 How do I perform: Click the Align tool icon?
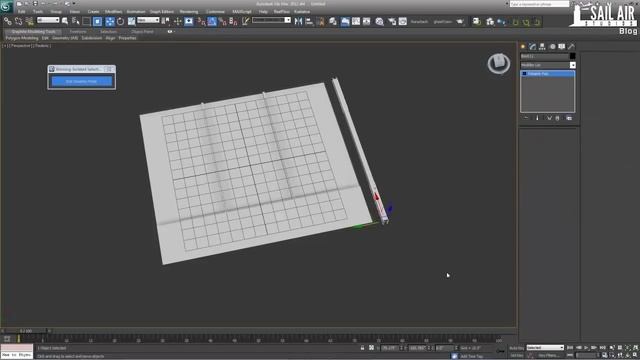[x=309, y=21]
